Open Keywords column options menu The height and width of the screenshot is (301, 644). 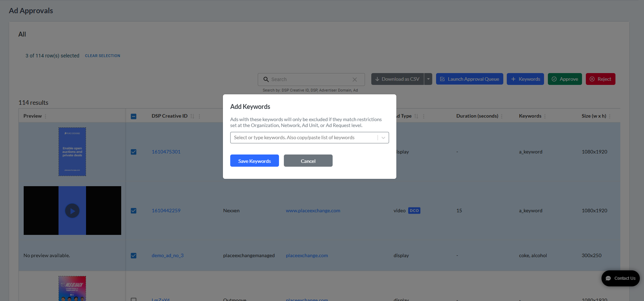pyautogui.click(x=545, y=116)
